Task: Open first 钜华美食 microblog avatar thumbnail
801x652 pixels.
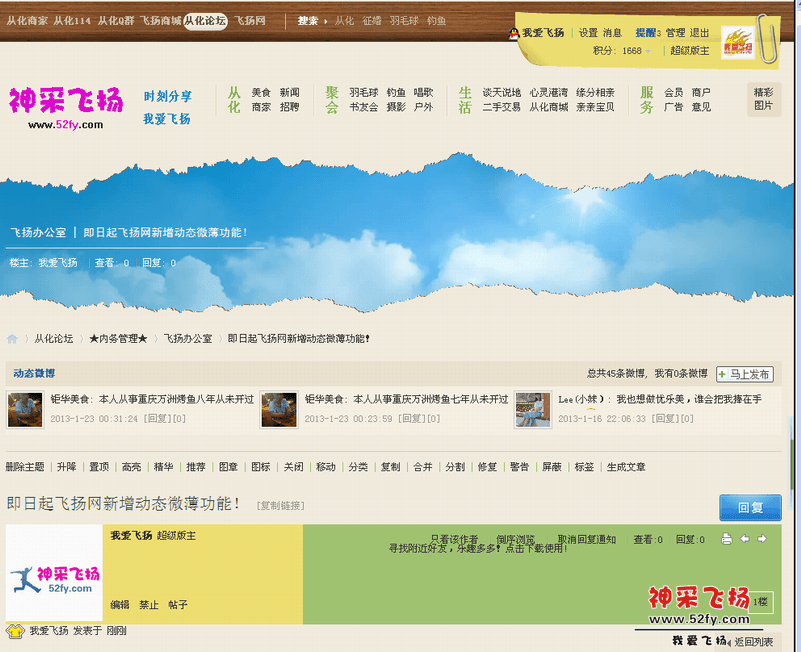Action: point(25,409)
